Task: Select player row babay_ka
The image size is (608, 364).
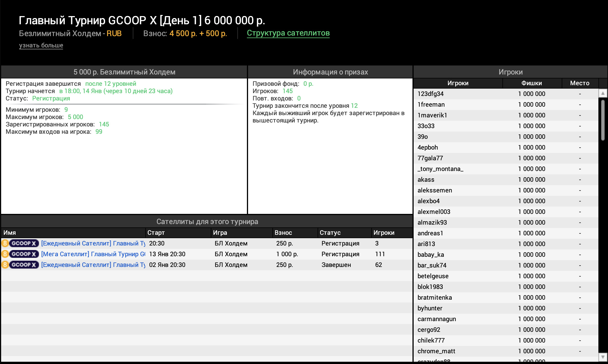Action: pyautogui.click(x=431, y=255)
